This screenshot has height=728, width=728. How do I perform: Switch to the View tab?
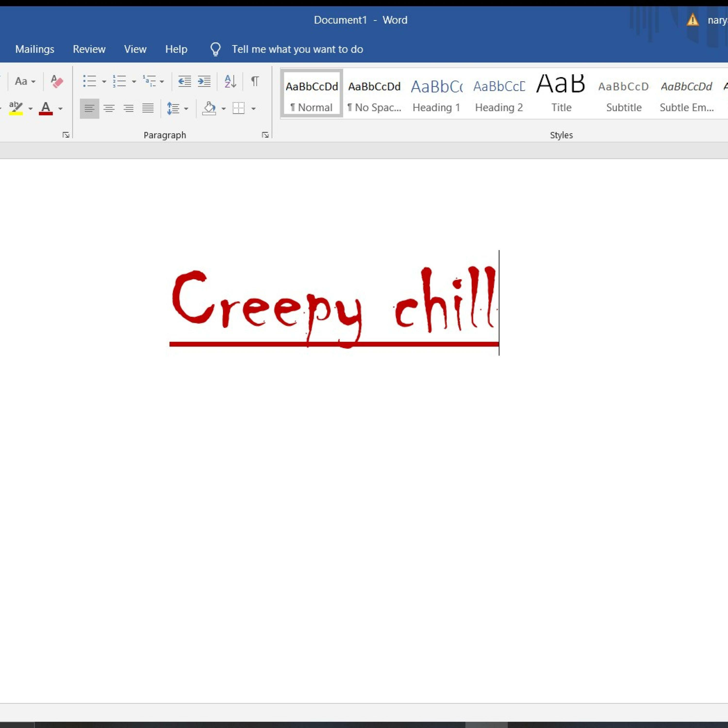click(135, 49)
